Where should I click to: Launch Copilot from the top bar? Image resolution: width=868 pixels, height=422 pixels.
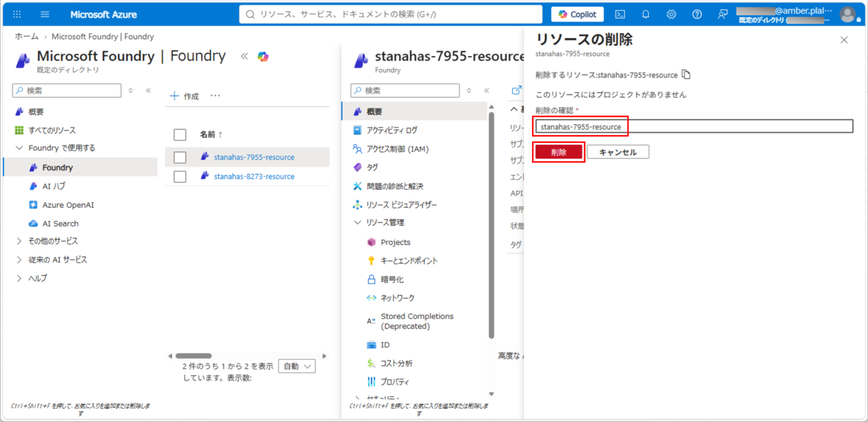tap(578, 14)
